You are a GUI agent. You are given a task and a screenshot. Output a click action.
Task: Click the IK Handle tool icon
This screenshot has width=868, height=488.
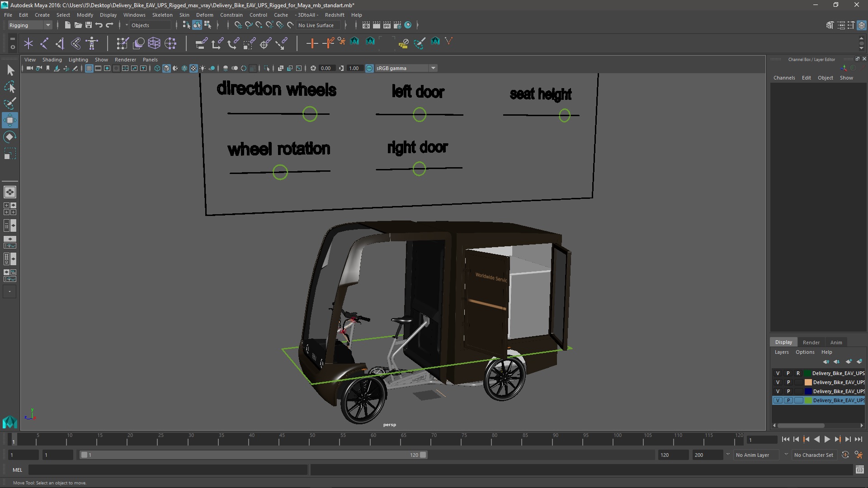60,43
